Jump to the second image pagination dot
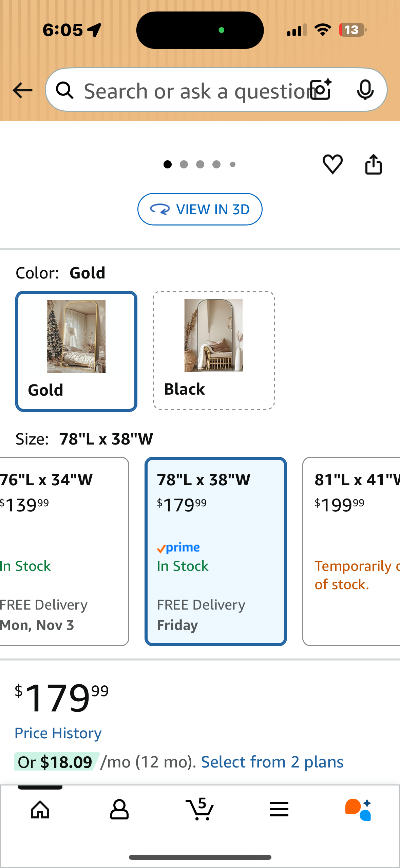 [184, 165]
